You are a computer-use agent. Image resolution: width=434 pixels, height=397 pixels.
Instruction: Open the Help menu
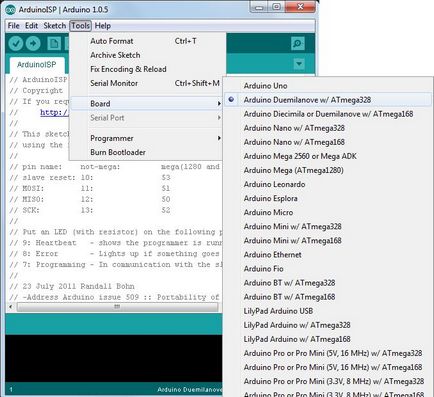103,26
